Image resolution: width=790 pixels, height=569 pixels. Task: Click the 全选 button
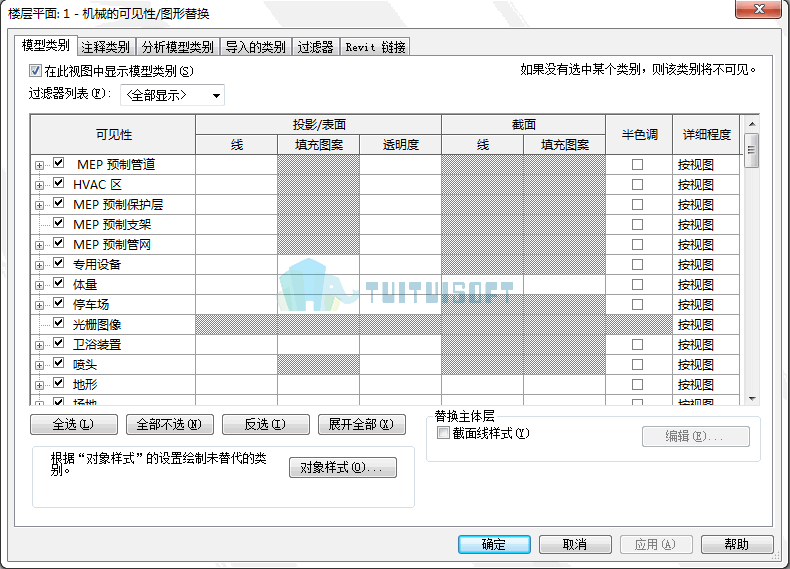coord(74,424)
